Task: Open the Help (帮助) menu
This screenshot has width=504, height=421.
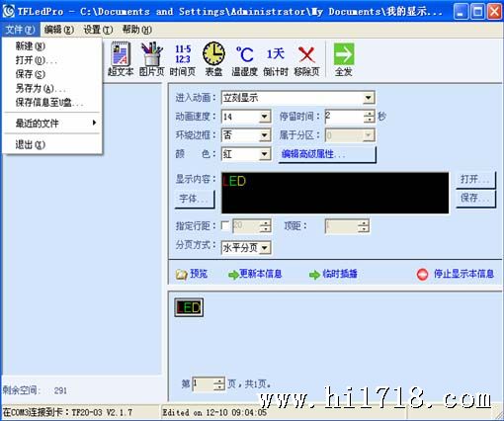Action: pos(137,30)
